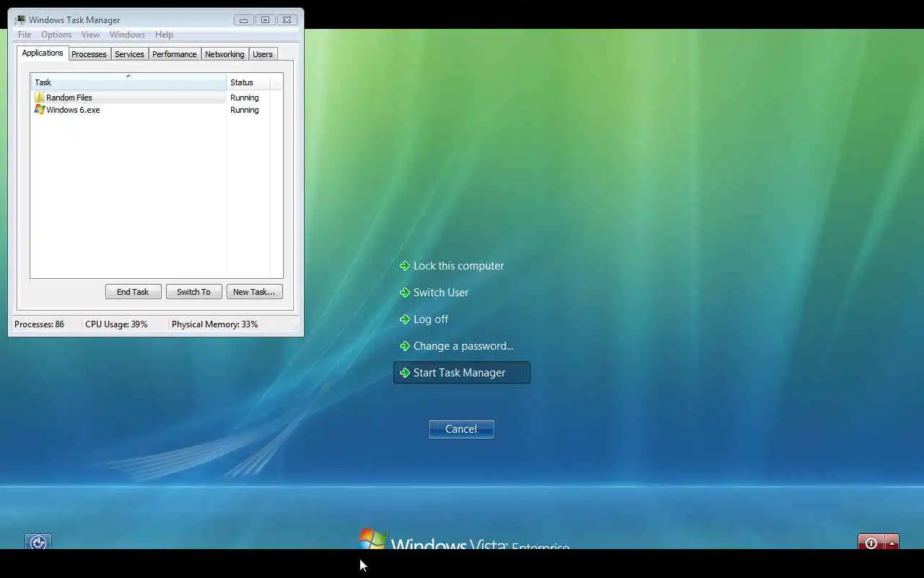This screenshot has height=578, width=924.
Task: Minimize the Windows Task Manager window
Action: coord(243,20)
